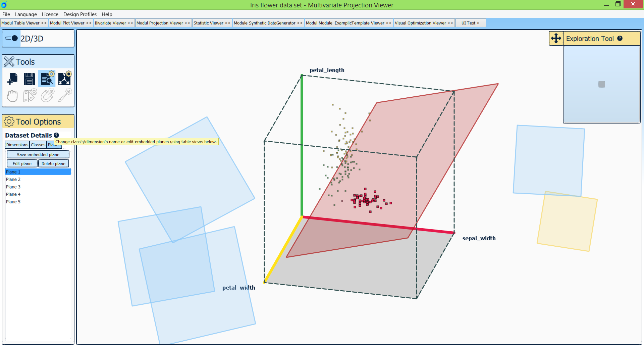Select the dataset details search tool icon
644x345 pixels.
(x=47, y=79)
